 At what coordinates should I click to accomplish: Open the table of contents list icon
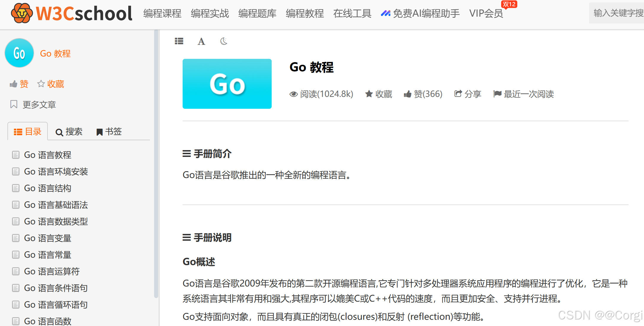[179, 41]
